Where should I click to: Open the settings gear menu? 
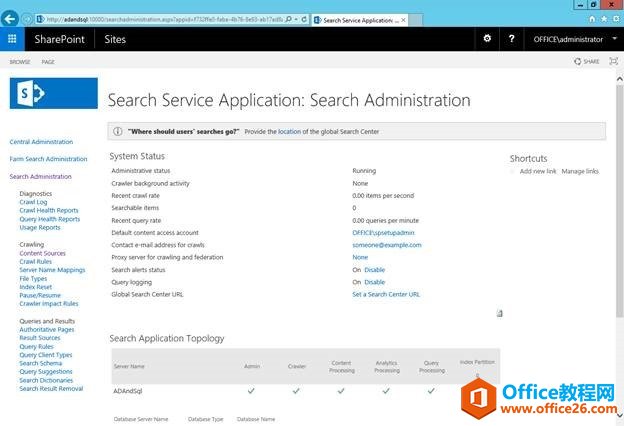(x=487, y=39)
